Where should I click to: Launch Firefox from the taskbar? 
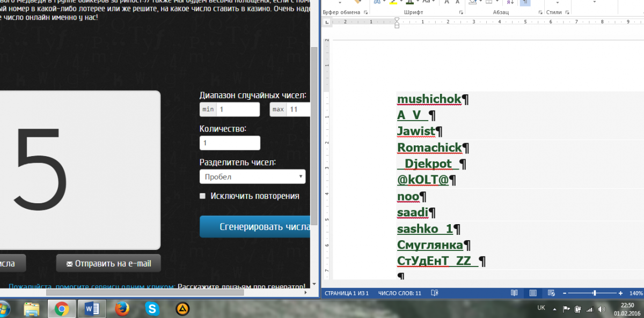[122, 309]
